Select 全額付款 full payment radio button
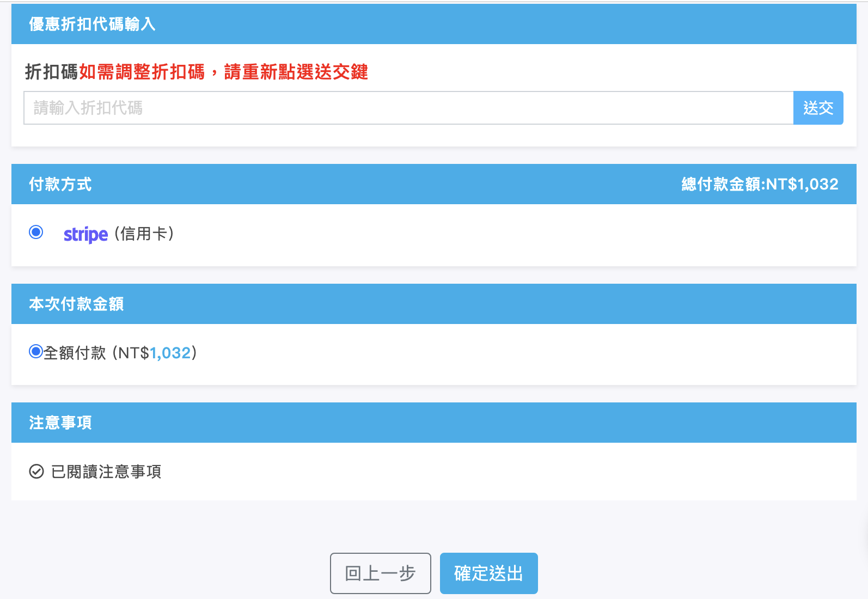The width and height of the screenshot is (868, 599). click(36, 352)
